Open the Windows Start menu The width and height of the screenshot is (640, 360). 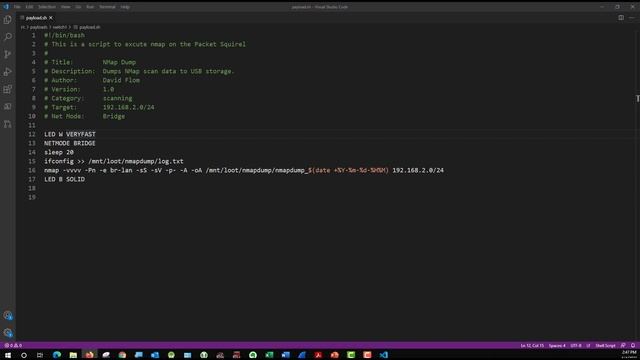pyautogui.click(x=8, y=355)
